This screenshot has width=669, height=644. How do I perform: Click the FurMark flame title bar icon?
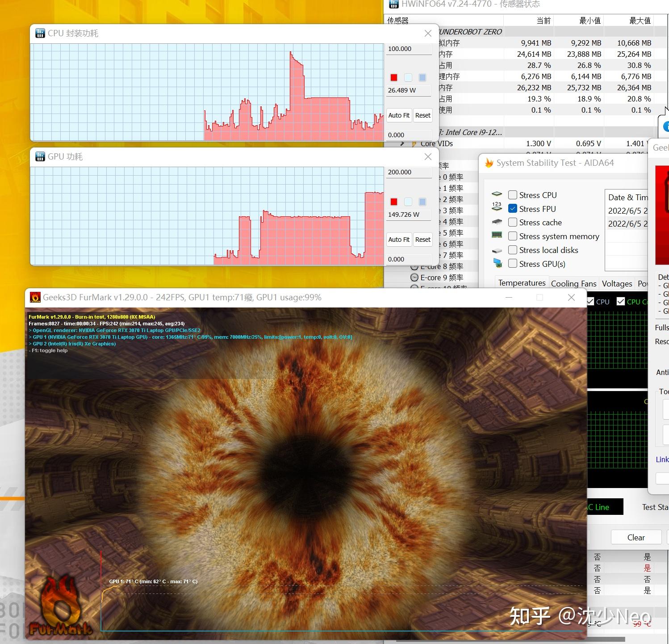pyautogui.click(x=35, y=297)
